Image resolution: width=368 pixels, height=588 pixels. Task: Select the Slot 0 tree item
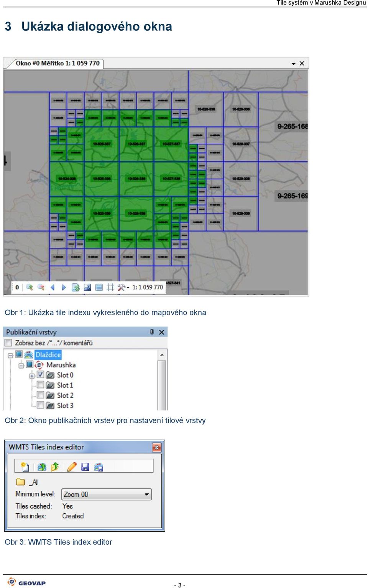tap(65, 375)
